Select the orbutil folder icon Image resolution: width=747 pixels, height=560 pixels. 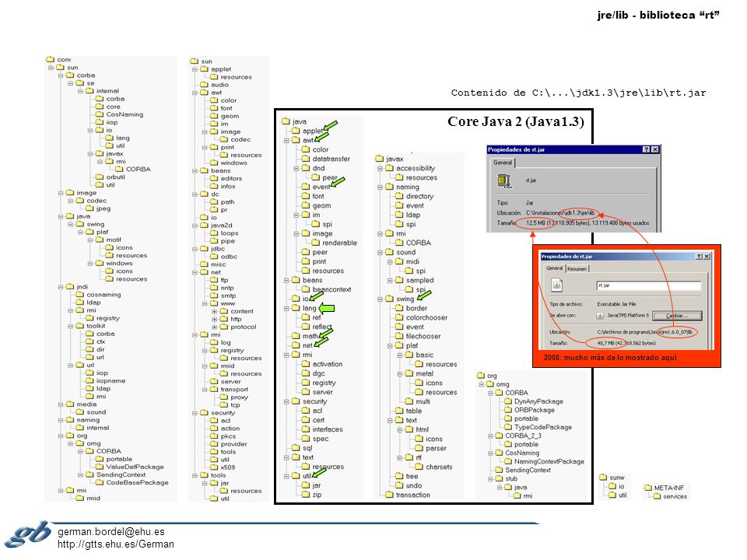(x=99, y=177)
